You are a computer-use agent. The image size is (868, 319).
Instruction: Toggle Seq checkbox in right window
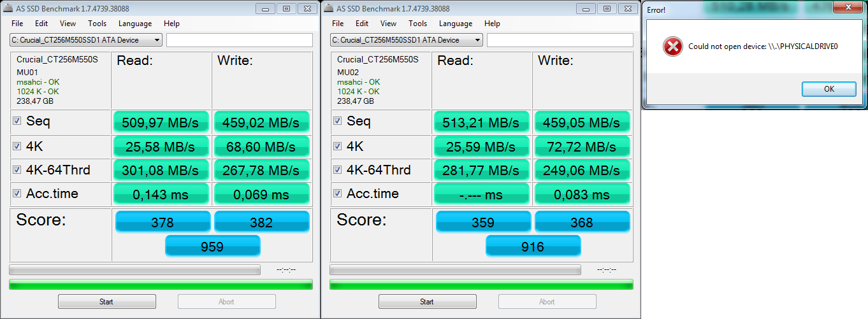pyautogui.click(x=338, y=121)
